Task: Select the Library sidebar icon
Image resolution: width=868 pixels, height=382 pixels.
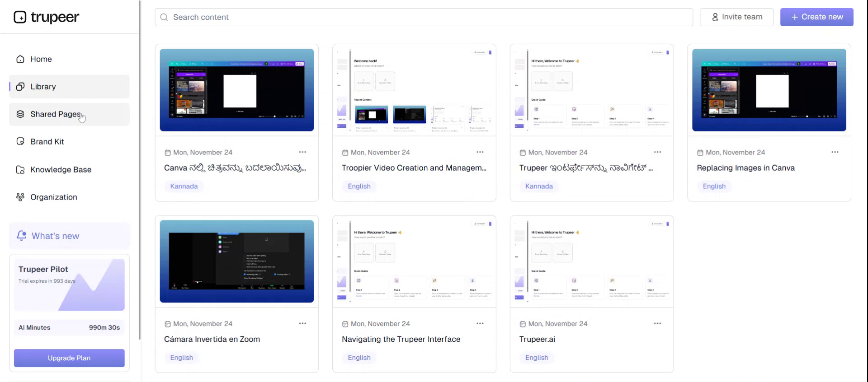Action: point(20,87)
